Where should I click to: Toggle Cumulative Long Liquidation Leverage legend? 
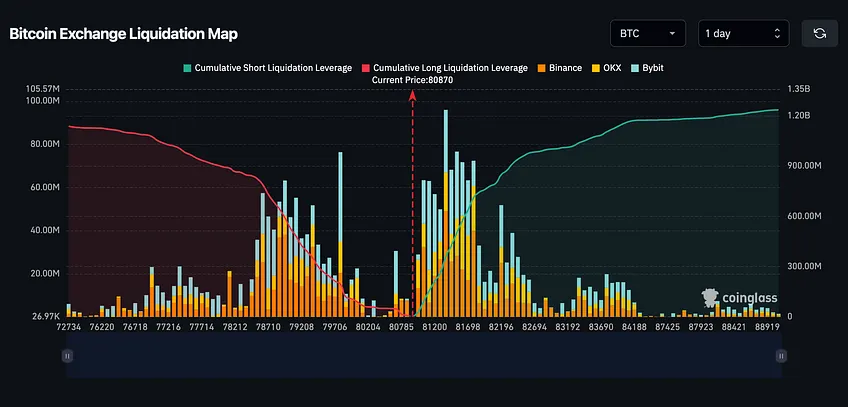(x=445, y=68)
